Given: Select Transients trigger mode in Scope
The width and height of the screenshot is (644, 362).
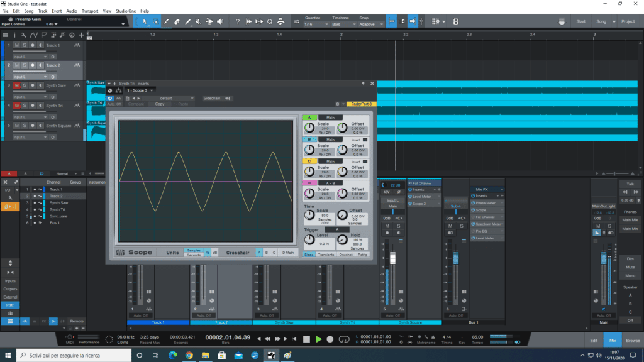Looking at the screenshot, I should pyautogui.click(x=326, y=255).
